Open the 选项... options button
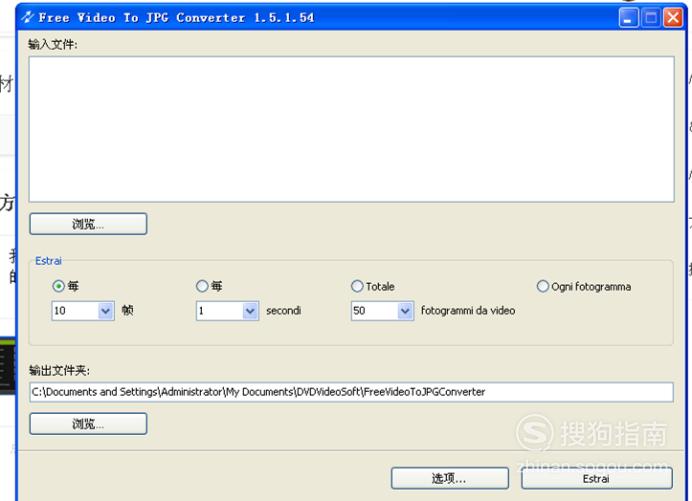This screenshot has width=692, height=501. (x=449, y=478)
